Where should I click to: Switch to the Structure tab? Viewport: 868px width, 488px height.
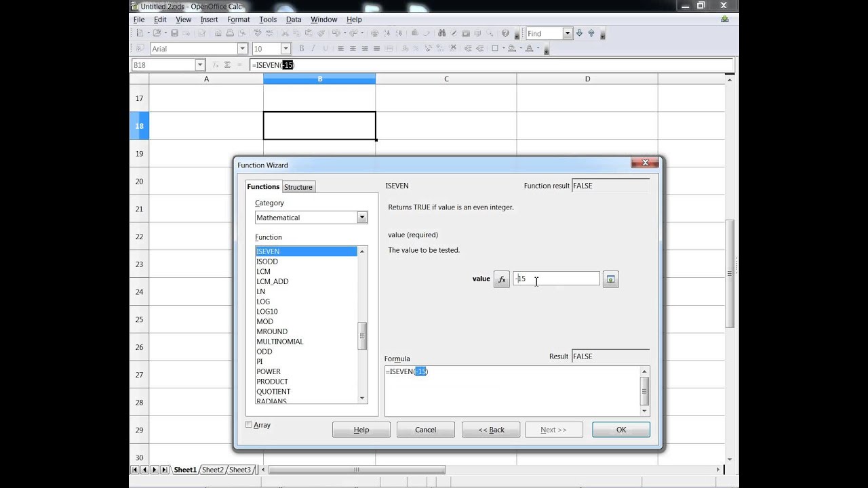[298, 187]
